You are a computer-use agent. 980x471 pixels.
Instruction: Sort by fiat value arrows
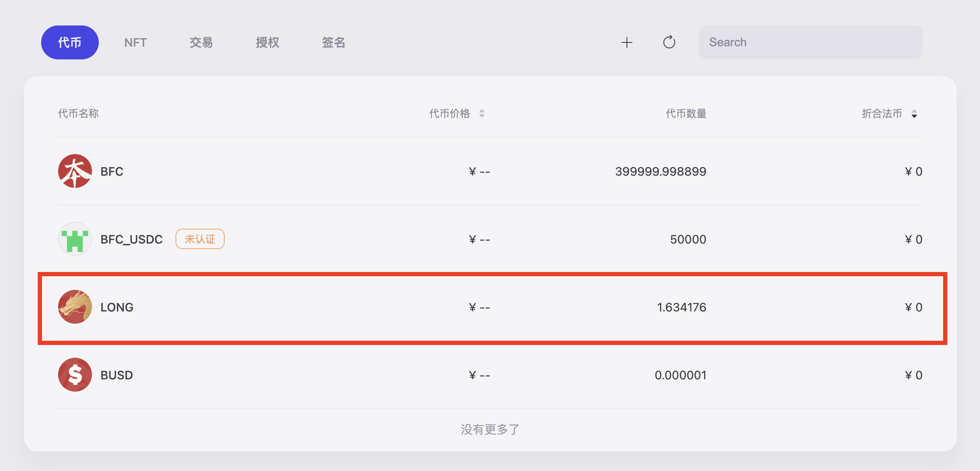click(914, 113)
